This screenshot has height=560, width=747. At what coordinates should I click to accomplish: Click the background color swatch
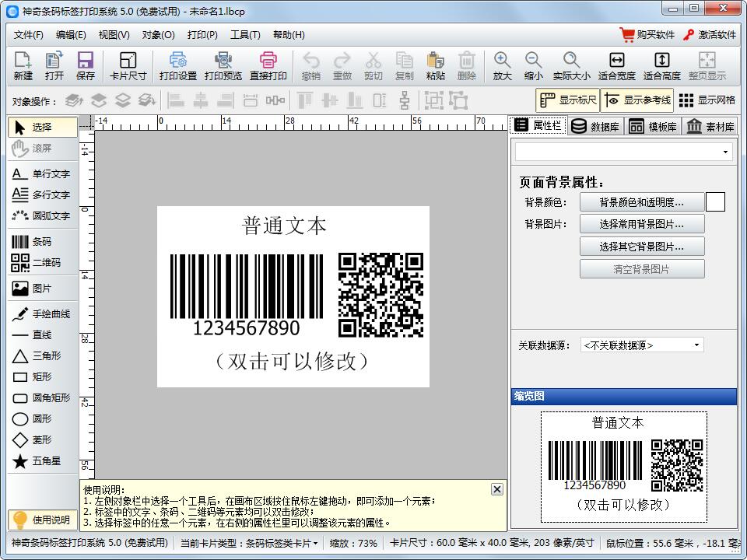715,202
